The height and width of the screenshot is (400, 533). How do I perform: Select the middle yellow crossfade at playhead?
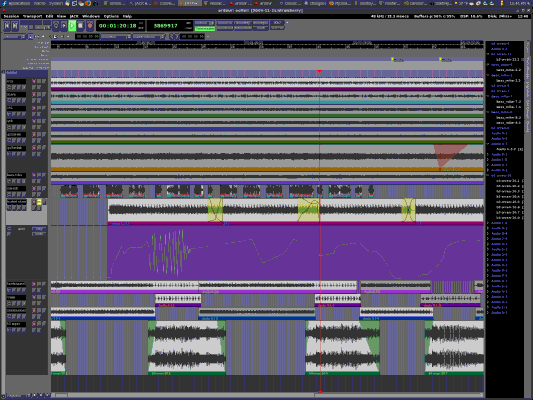[308, 210]
